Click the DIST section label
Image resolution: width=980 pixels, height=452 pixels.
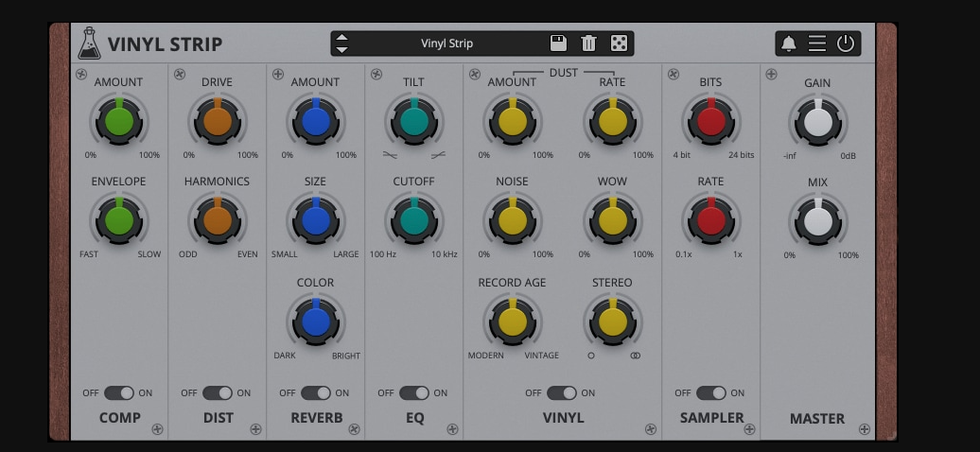(x=218, y=417)
